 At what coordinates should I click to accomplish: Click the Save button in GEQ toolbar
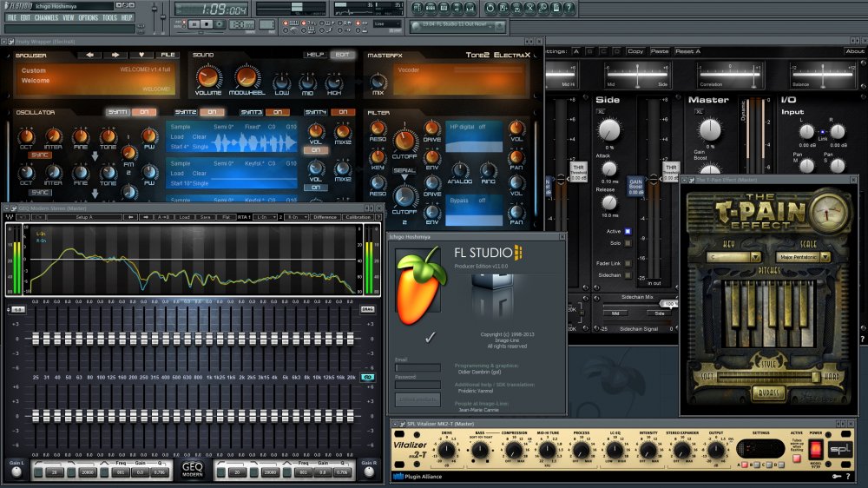206,217
